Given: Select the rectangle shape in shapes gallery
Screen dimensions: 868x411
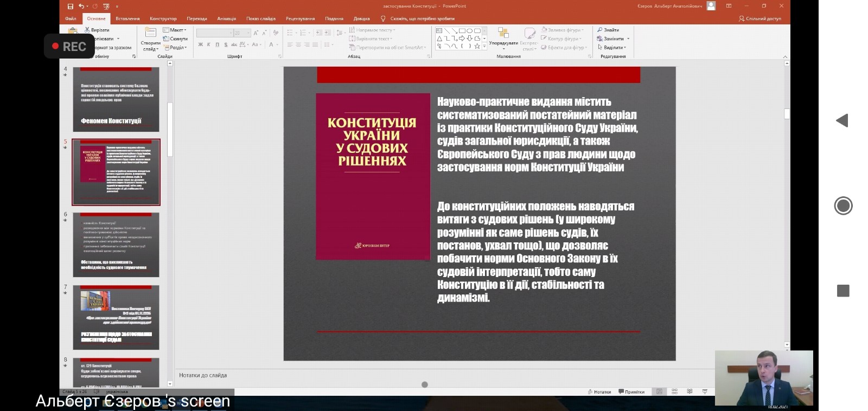Looking at the screenshot, I should coord(462,30).
